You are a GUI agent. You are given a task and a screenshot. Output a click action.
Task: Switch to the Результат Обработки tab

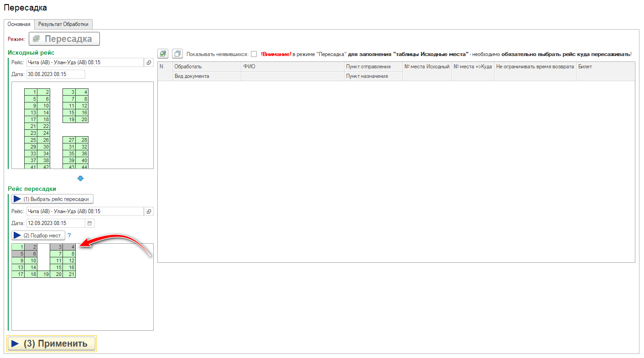click(64, 24)
